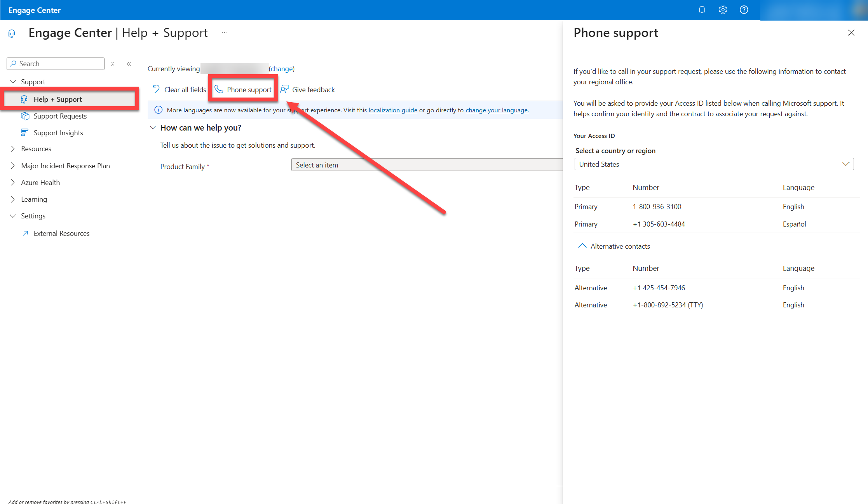Open the United States country dropdown
The image size is (868, 504).
point(714,164)
